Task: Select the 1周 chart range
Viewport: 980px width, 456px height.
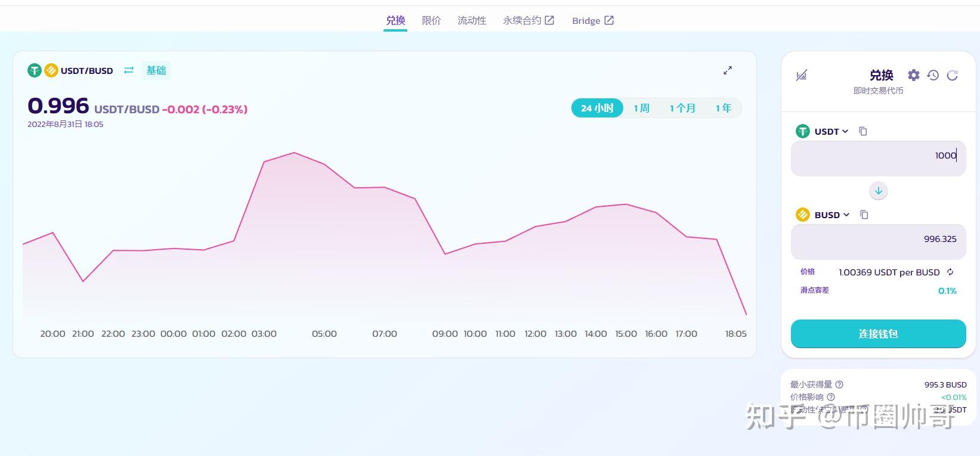Action: [642, 108]
